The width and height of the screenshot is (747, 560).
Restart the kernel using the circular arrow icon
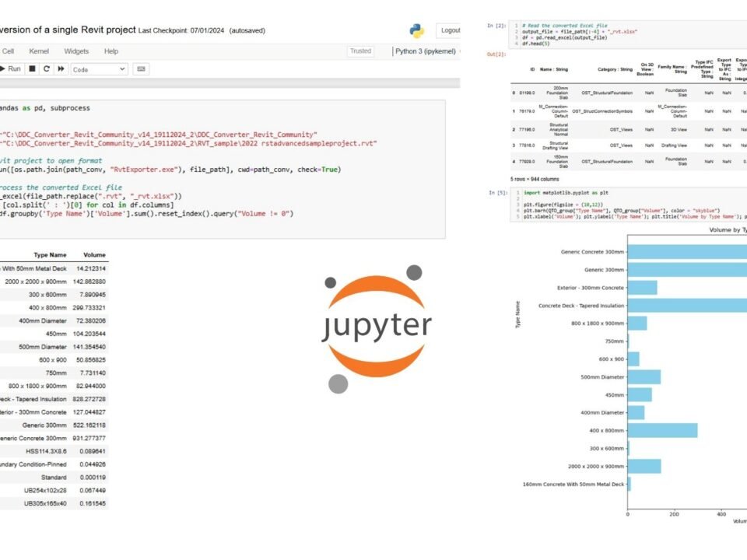click(46, 68)
